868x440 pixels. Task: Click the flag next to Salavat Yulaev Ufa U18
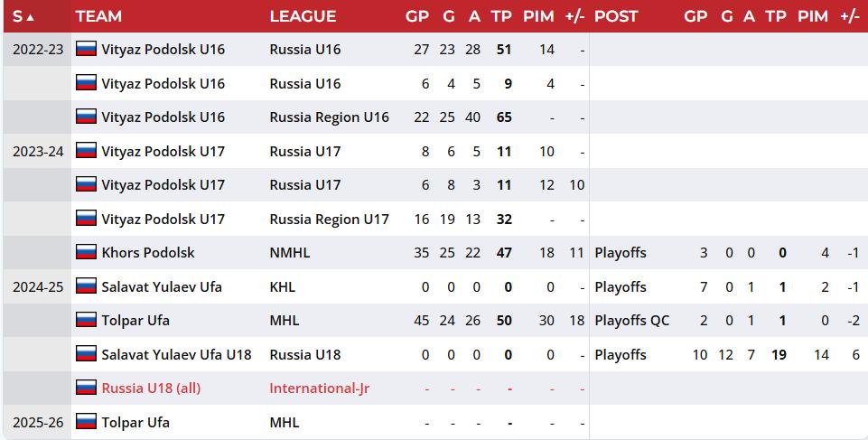87,353
